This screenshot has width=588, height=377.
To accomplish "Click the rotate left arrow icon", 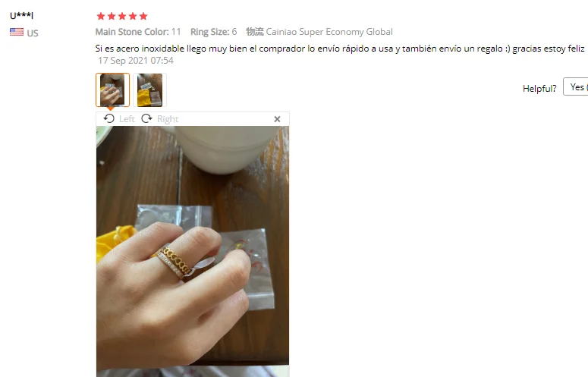I will 108,118.
